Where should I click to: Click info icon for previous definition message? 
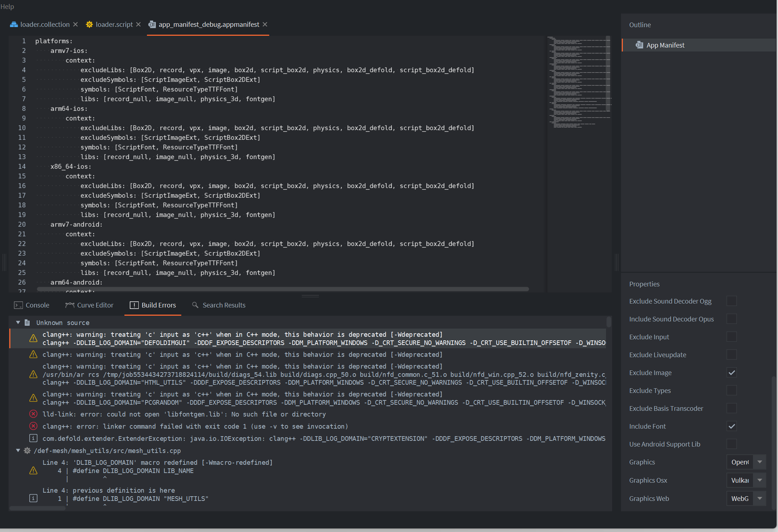click(33, 498)
